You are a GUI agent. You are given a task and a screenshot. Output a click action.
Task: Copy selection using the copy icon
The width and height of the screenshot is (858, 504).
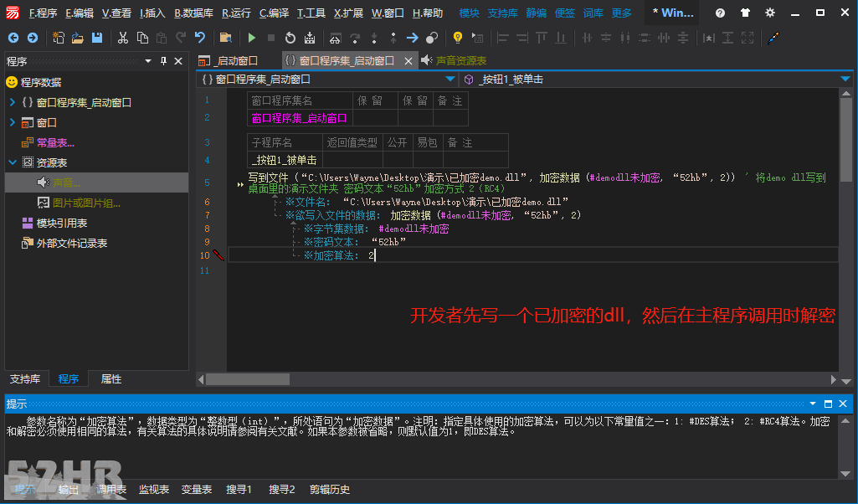click(x=142, y=38)
